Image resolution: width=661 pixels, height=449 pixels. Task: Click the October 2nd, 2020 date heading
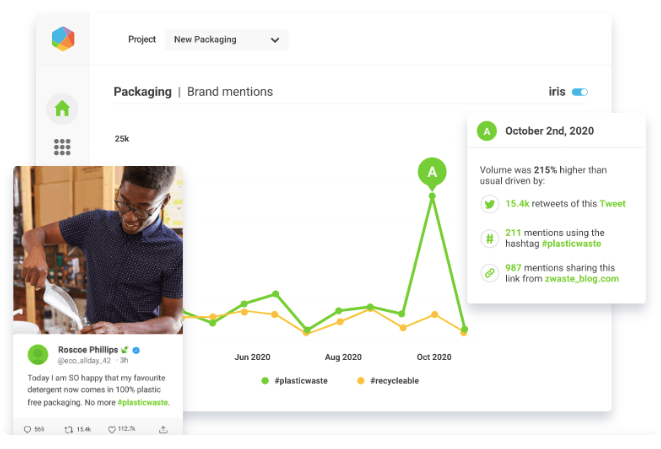[x=549, y=131]
